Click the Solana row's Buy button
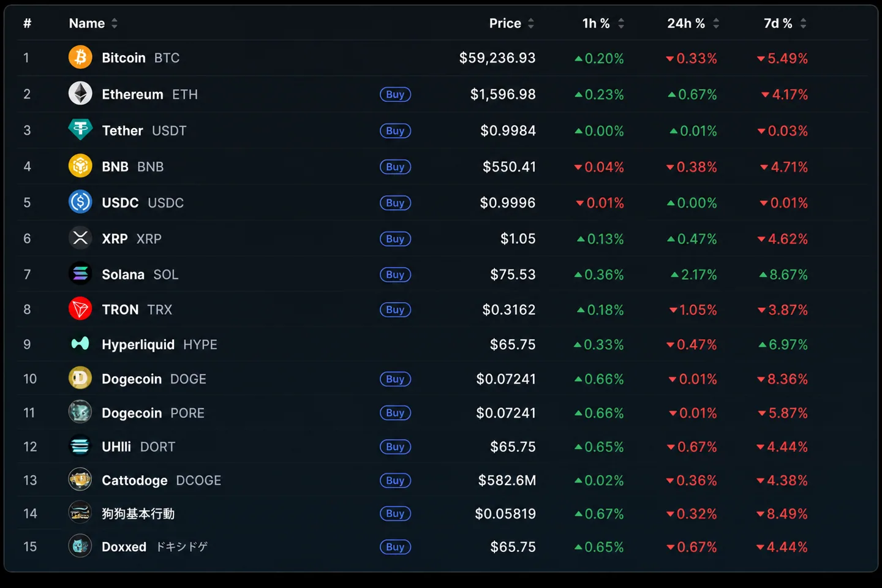Image resolution: width=882 pixels, height=588 pixels. point(395,274)
